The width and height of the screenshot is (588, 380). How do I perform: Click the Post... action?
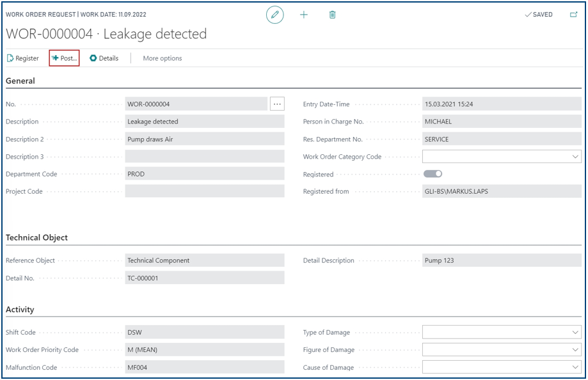[64, 58]
